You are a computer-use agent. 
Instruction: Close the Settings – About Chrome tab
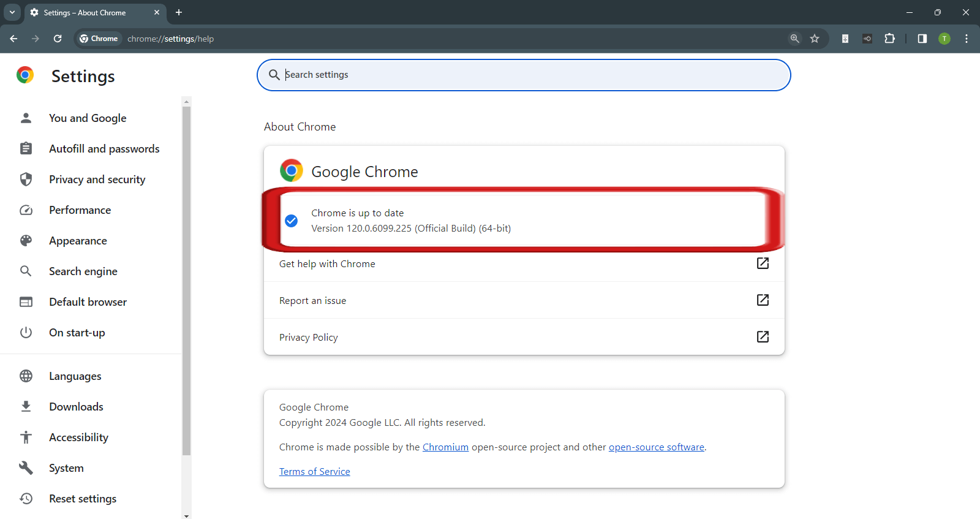click(x=157, y=12)
